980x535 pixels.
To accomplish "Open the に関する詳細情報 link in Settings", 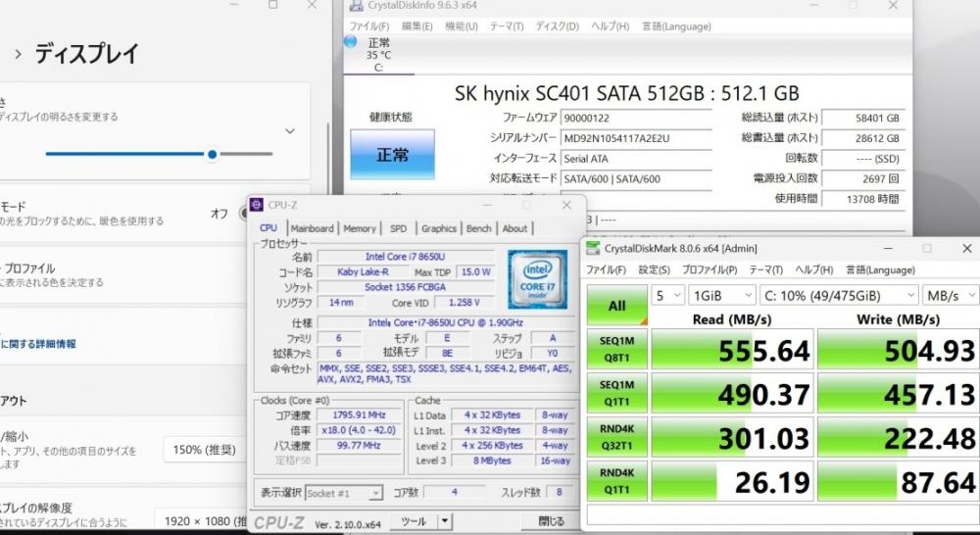I will pyautogui.click(x=38, y=344).
